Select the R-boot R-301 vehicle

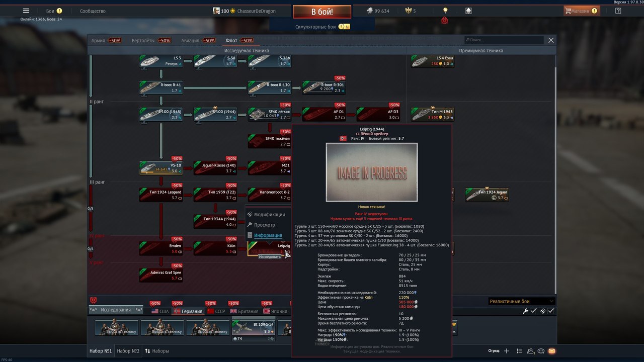click(x=324, y=87)
